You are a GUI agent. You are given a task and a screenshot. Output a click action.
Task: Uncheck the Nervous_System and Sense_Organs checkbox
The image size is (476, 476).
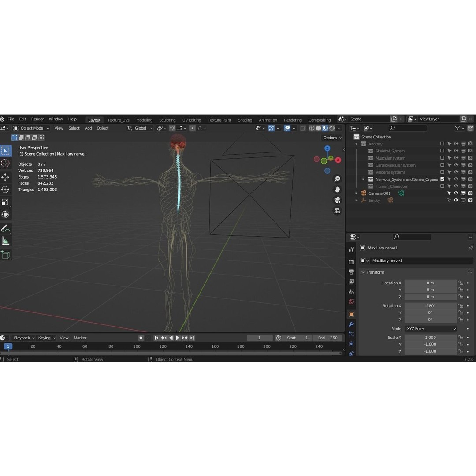(443, 179)
